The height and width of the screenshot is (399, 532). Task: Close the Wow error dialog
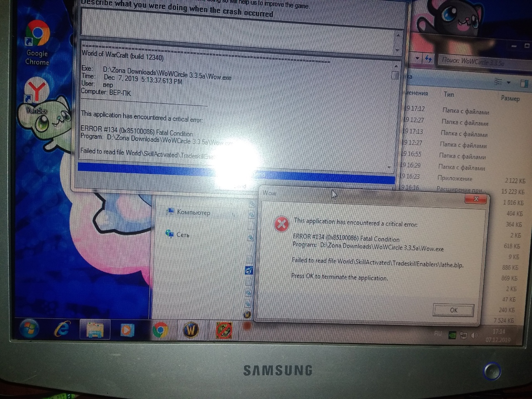pyautogui.click(x=476, y=199)
